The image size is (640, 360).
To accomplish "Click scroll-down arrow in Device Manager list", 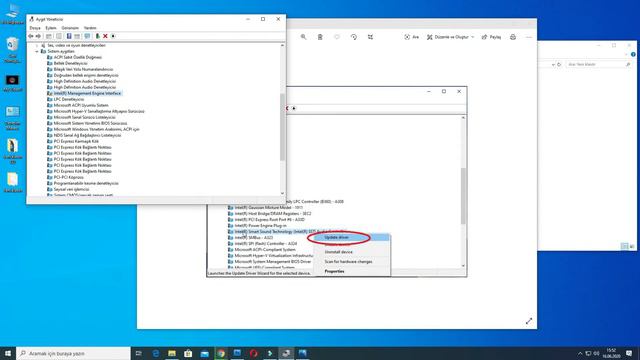I will (282, 193).
